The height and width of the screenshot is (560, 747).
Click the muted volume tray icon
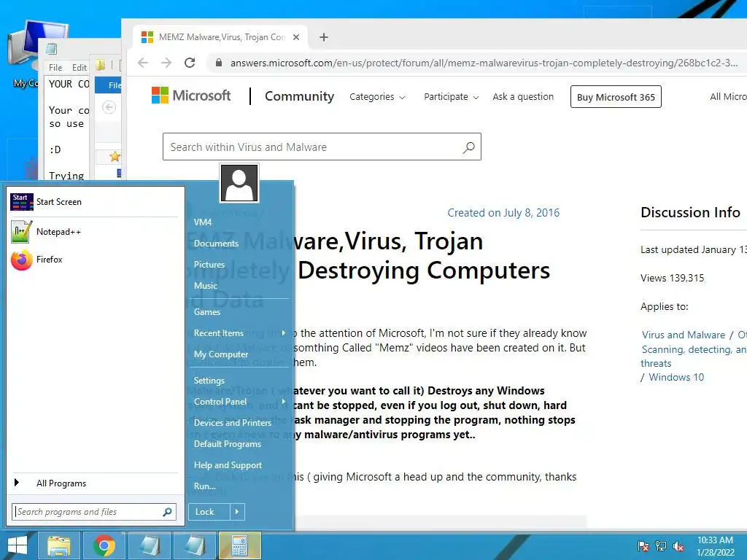point(679,546)
